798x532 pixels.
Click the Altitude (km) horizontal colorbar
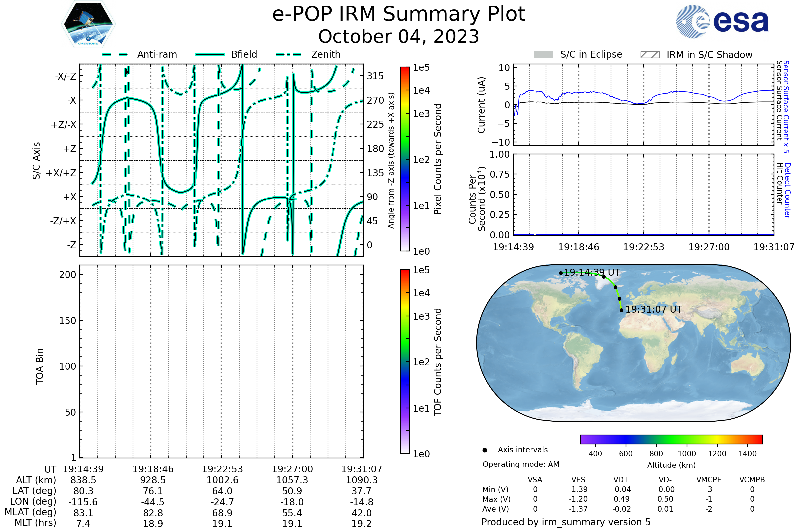coord(671,439)
